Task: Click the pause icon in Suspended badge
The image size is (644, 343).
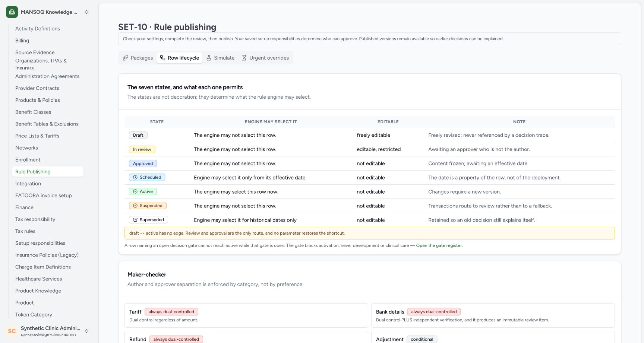Action: click(135, 206)
